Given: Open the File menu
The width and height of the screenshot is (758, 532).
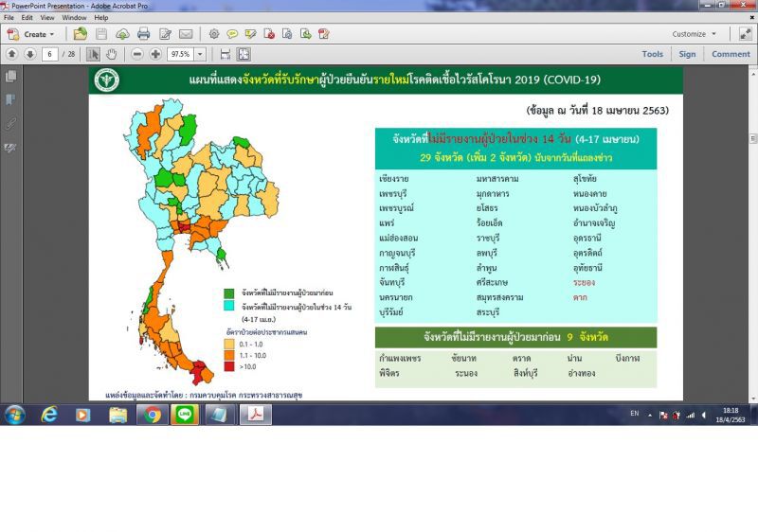Looking at the screenshot, I should [x=9, y=17].
